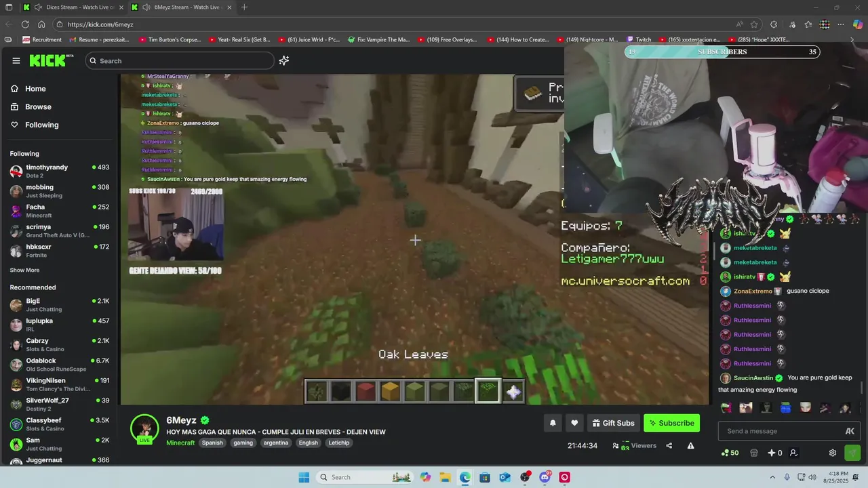Open VikingNilsen in the Recommended list
The height and width of the screenshot is (488, 868).
click(x=60, y=384)
